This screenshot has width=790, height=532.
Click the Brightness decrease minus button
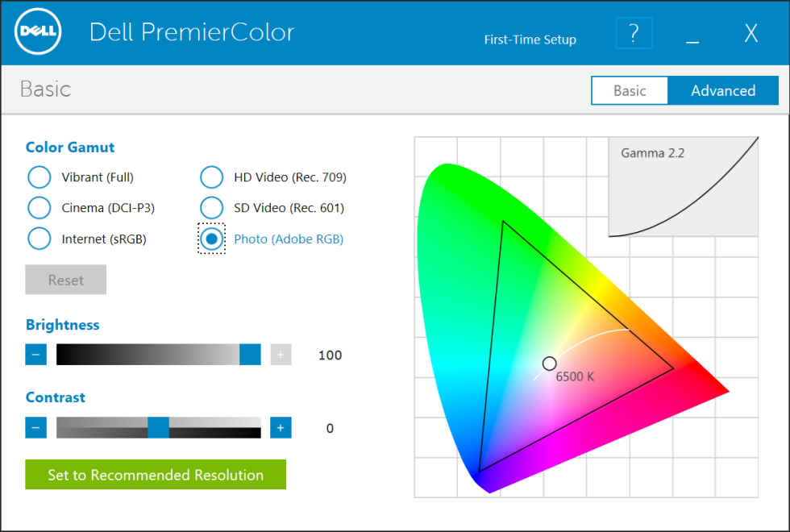click(35, 355)
